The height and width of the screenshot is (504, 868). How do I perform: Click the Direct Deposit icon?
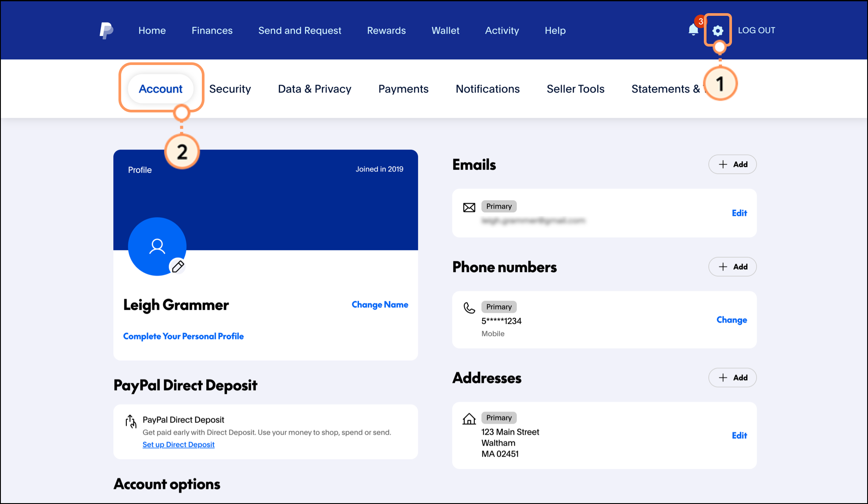(131, 421)
